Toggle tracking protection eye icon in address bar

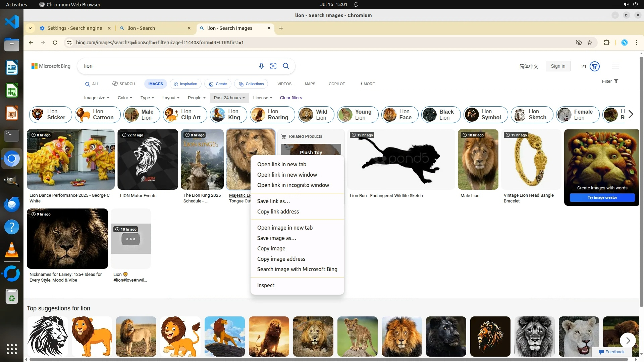coord(579,43)
